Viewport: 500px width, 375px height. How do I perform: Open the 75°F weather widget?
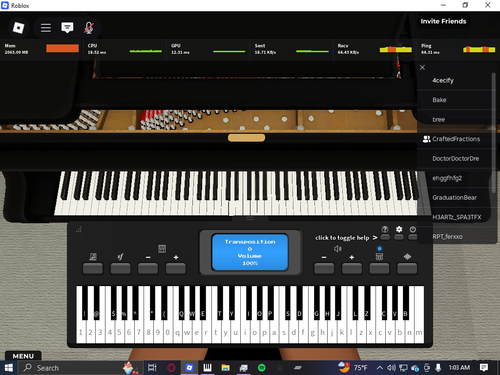click(x=353, y=367)
